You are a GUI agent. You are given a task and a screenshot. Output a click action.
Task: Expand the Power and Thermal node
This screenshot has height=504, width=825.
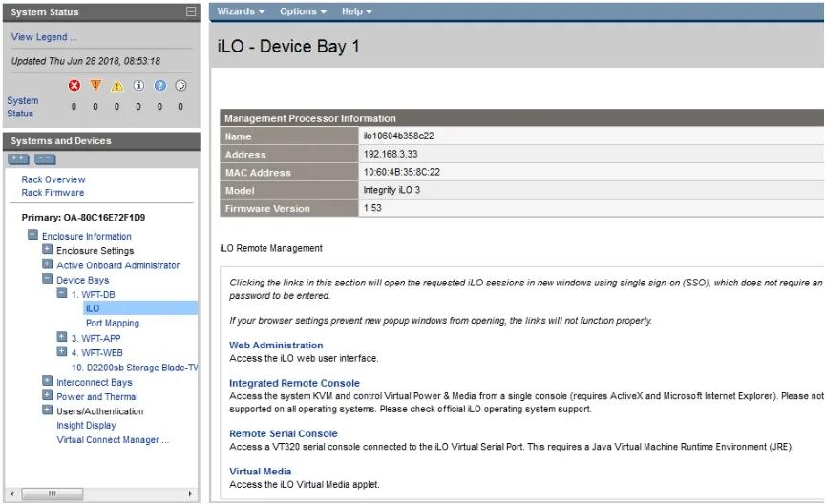point(47,396)
